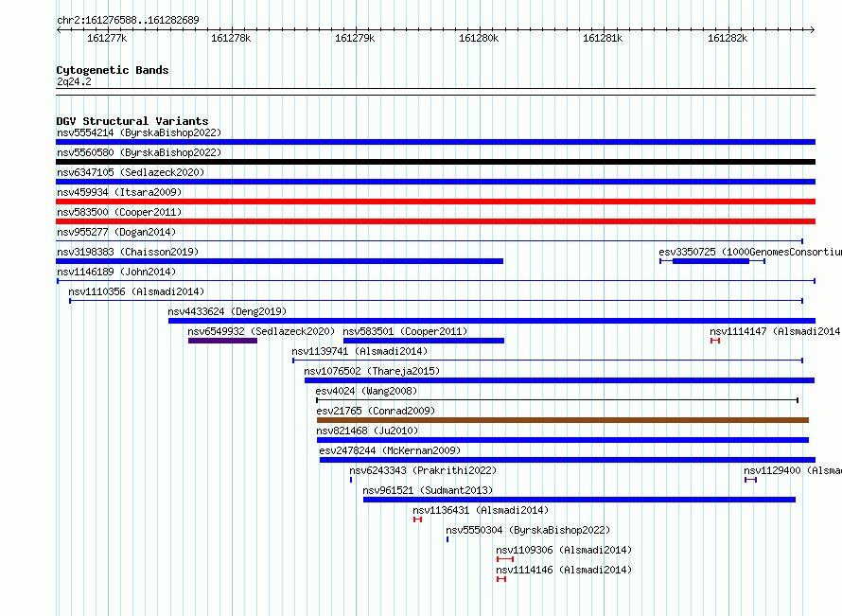Click the small red nsv1114147 glyph
This screenshot has width=842, height=616.
714,341
